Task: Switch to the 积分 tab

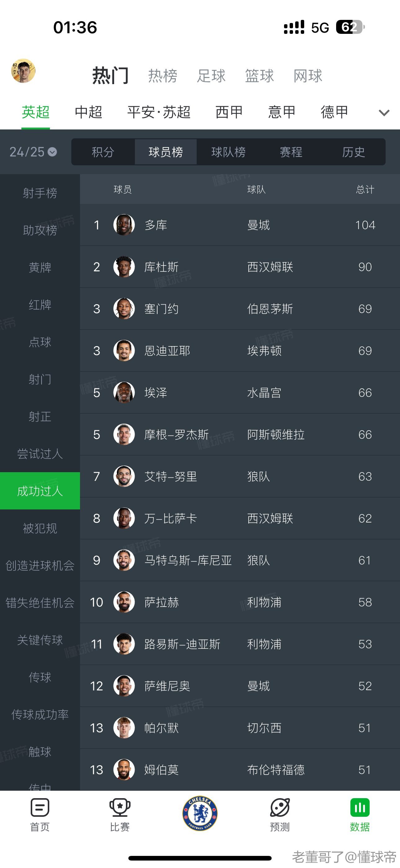Action: click(x=103, y=152)
